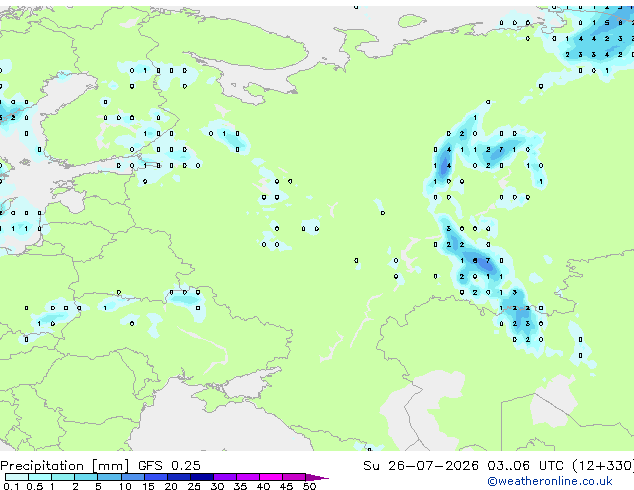The image size is (634, 490).
Task: Click the "Su 26-07-2026" date text
Action: 421,466
